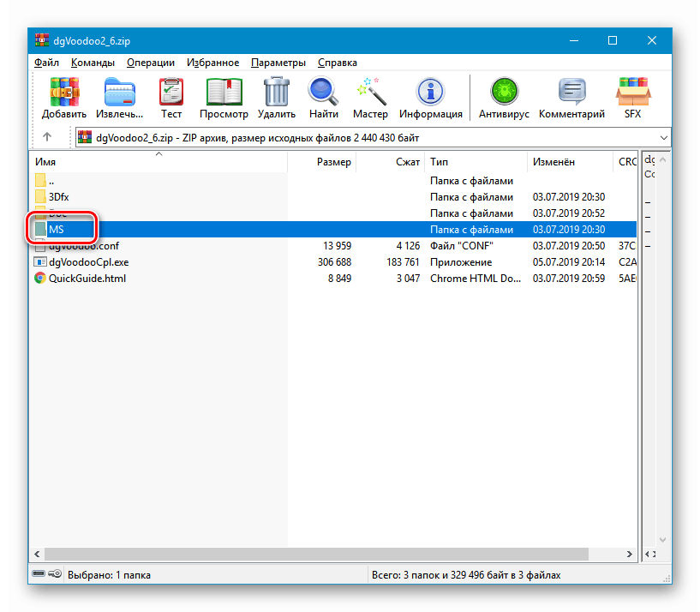
Task: Open the Операции menu
Action: [151, 63]
